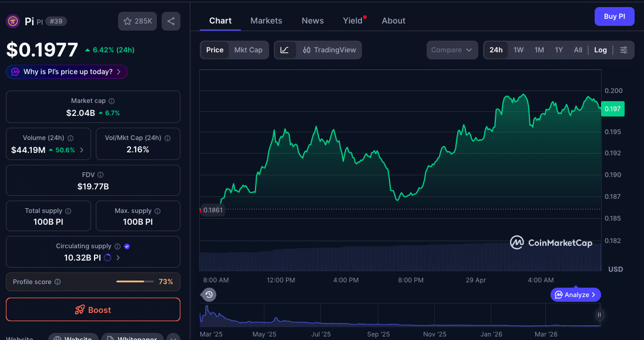This screenshot has height=340, width=644.
Task: Click the Pi coin logo at top left
Action: (x=12, y=21)
